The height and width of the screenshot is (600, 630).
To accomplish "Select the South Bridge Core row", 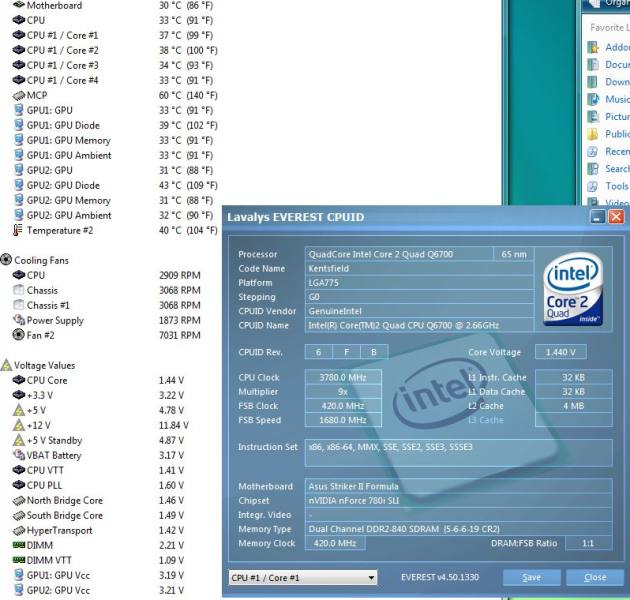I will (98, 516).
